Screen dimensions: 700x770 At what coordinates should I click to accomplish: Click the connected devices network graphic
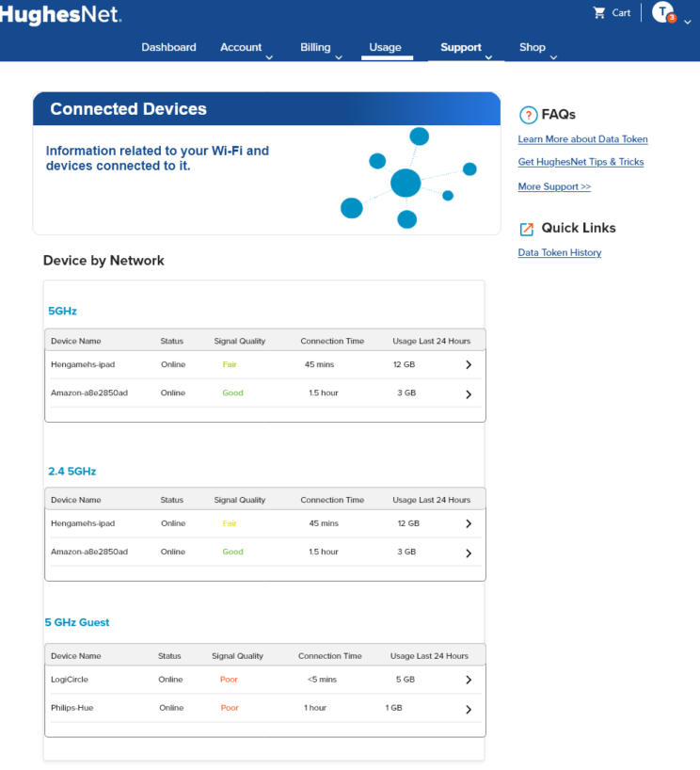407,179
